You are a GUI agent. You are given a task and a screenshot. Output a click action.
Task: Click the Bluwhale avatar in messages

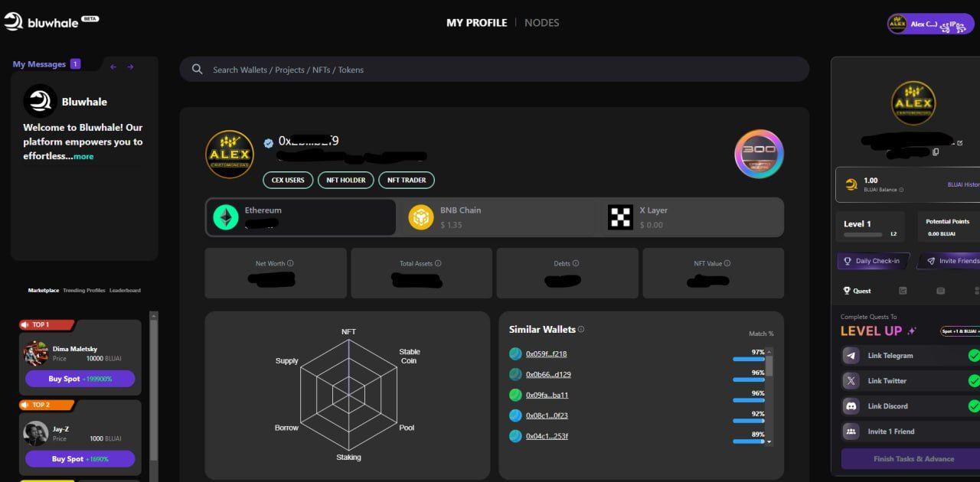point(40,101)
